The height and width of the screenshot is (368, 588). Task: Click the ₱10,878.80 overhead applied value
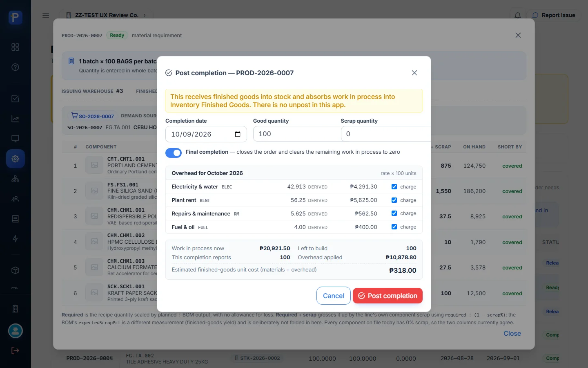(401, 258)
